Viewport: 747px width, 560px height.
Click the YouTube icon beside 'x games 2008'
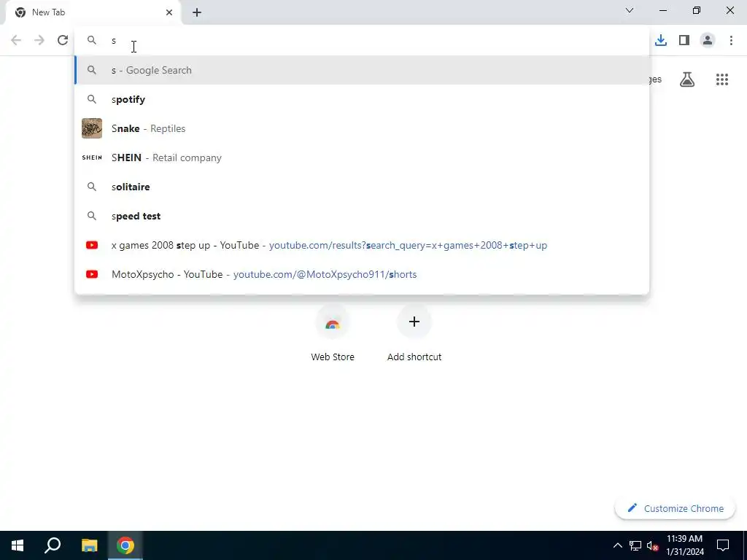coord(92,245)
